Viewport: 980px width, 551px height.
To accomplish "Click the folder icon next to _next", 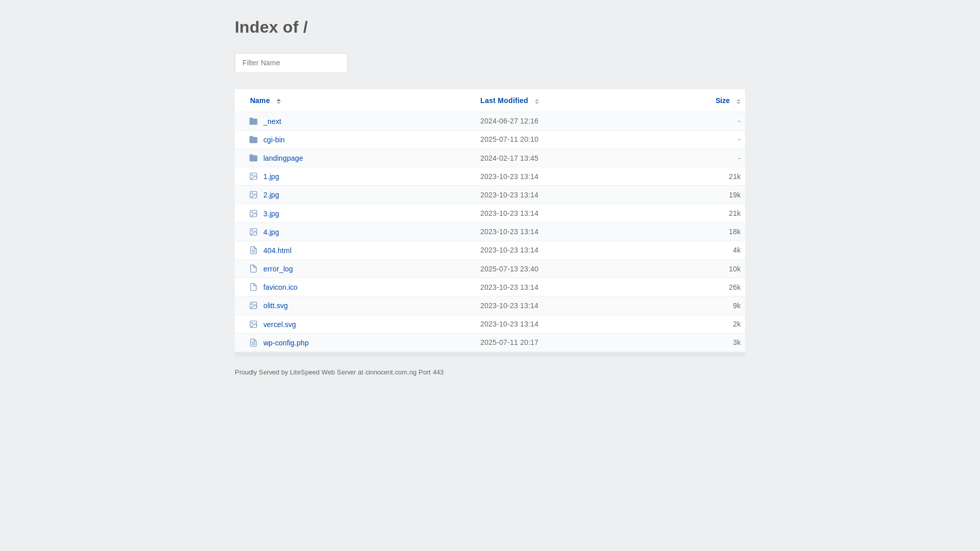I will pyautogui.click(x=253, y=121).
